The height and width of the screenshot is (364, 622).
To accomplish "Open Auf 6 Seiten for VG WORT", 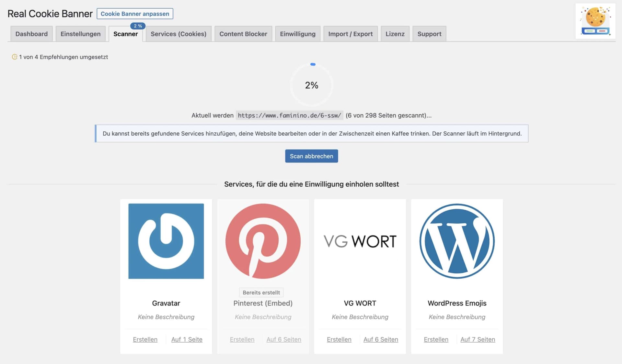I will pyautogui.click(x=381, y=339).
